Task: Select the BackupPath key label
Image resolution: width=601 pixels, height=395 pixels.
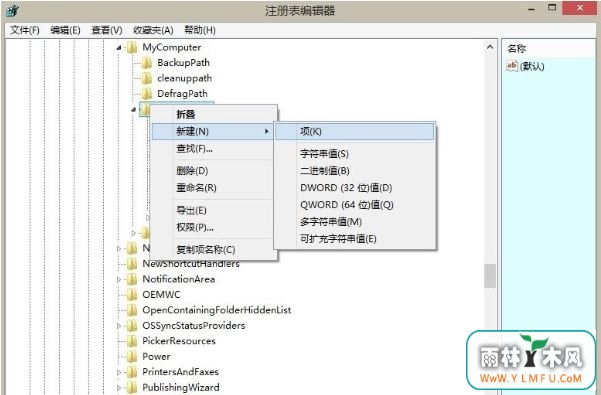Action: tap(184, 63)
